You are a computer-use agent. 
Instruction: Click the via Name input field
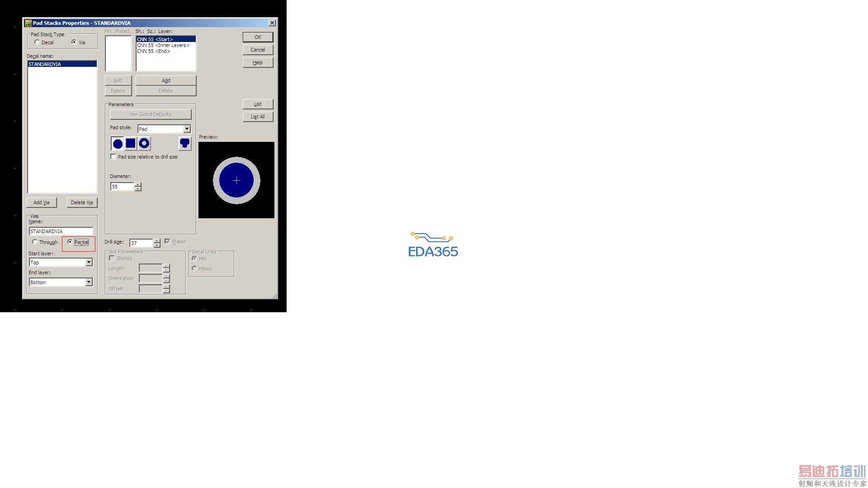click(x=61, y=231)
